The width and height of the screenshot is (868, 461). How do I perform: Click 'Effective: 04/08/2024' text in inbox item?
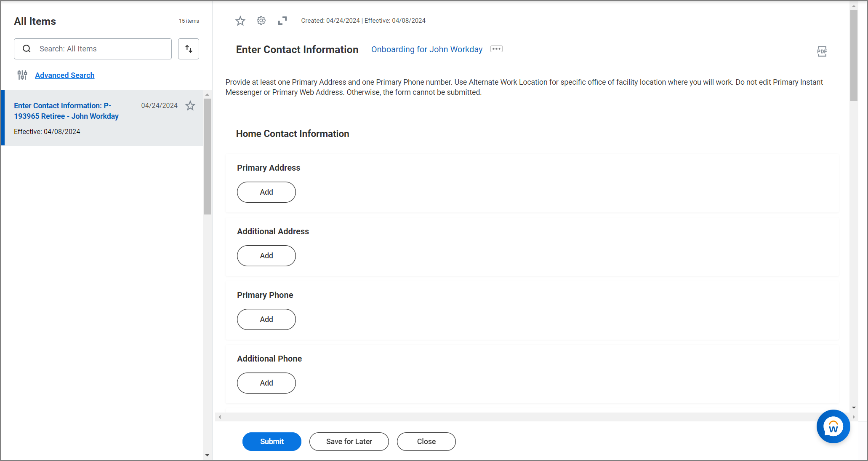(47, 131)
